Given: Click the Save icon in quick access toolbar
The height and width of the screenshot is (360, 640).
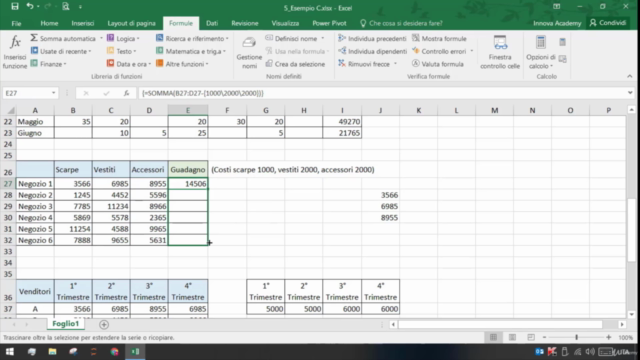Looking at the screenshot, I should coord(15,7).
